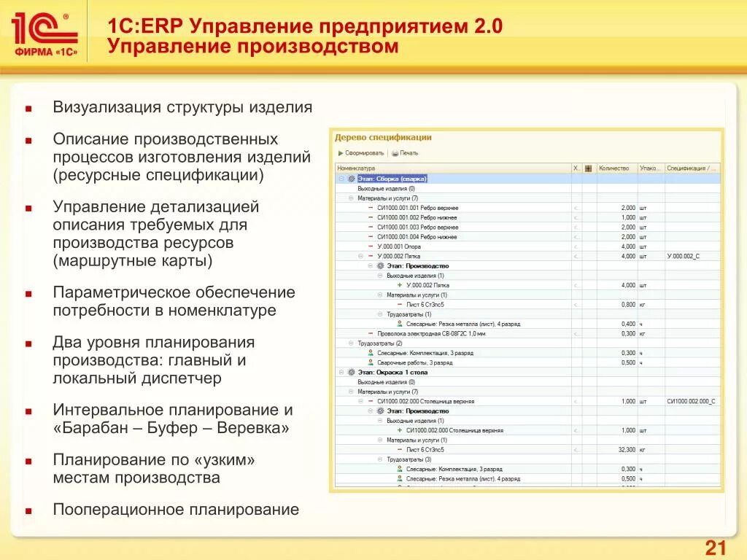Collapse the Трудозатраты (2) group
747x560 pixels.
(351, 343)
